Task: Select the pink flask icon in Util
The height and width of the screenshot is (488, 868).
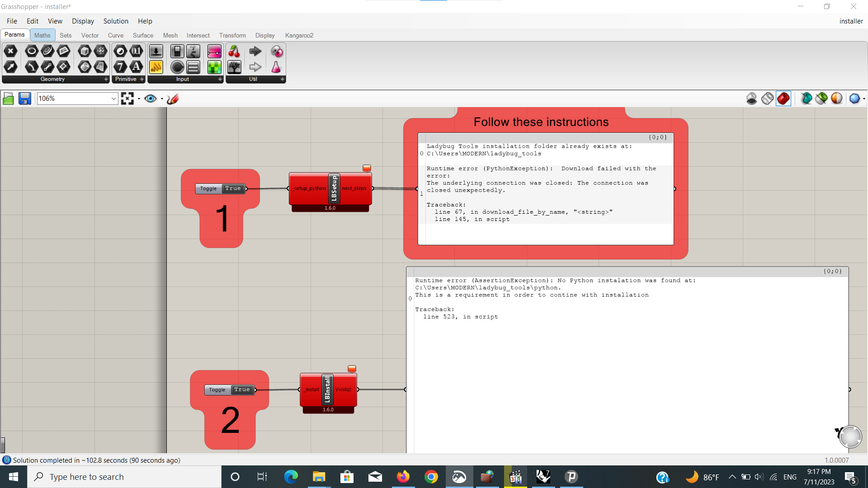Action: [x=276, y=67]
